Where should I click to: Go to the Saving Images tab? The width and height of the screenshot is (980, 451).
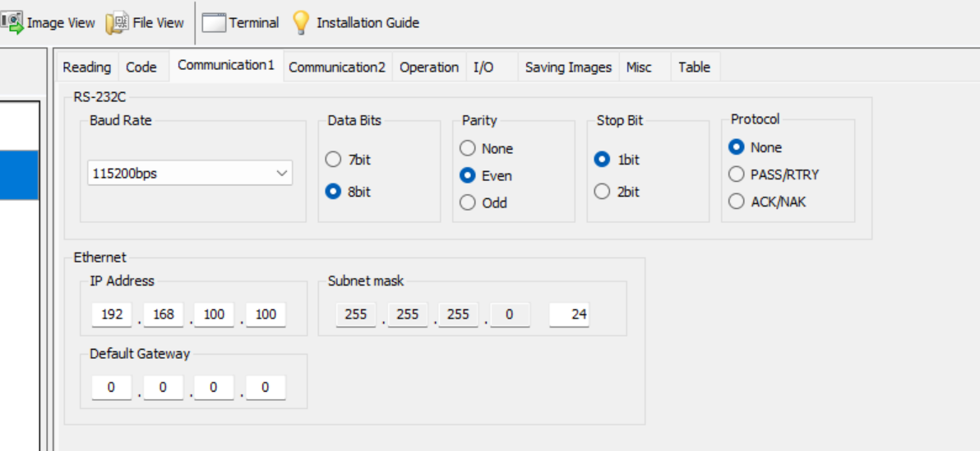[x=568, y=67]
